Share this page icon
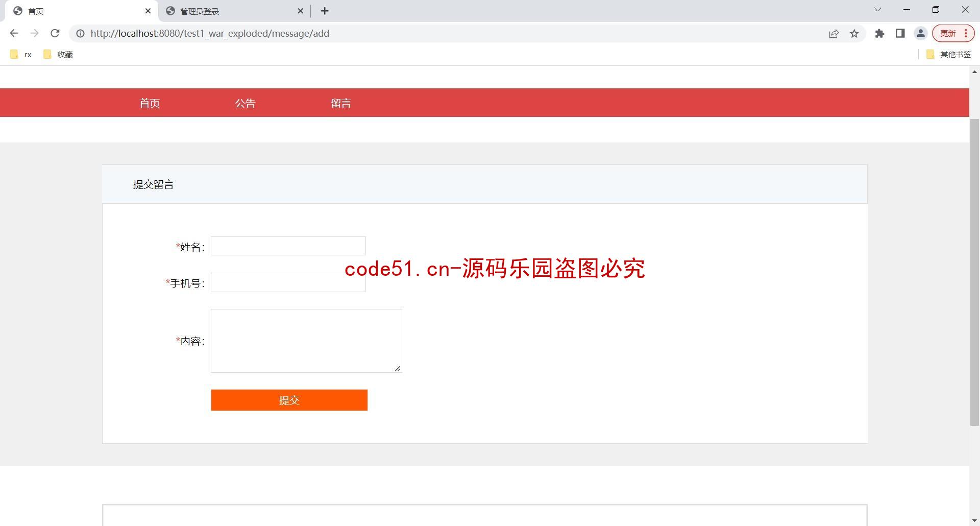980x526 pixels. (x=834, y=34)
